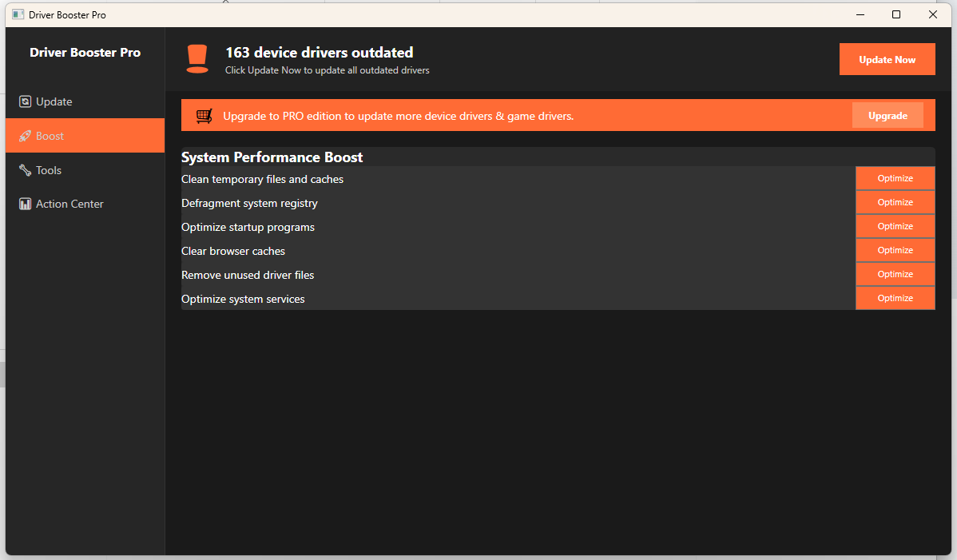Viewport: 957px width, 560px height.
Task: Optimize Clean temporary files and caches
Action: coord(895,178)
